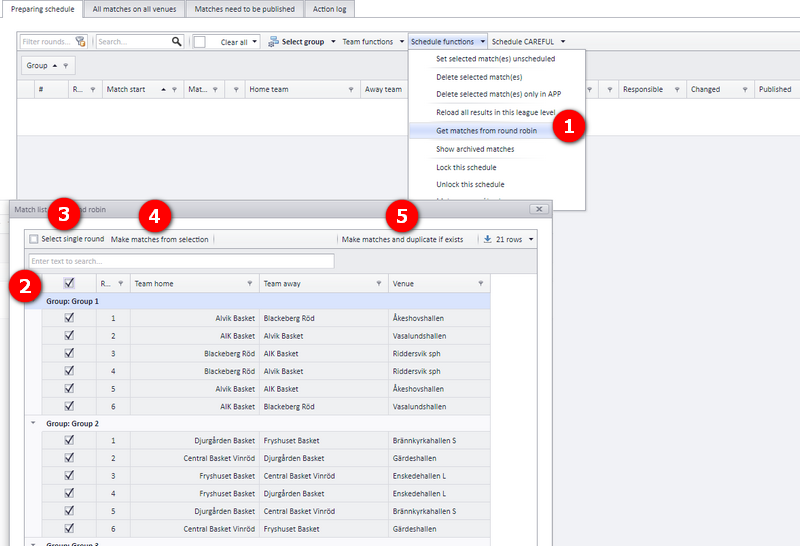Uncheck Alvik Basket vs Blackeberg Röd row
The height and width of the screenshot is (546, 800).
[x=69, y=318]
